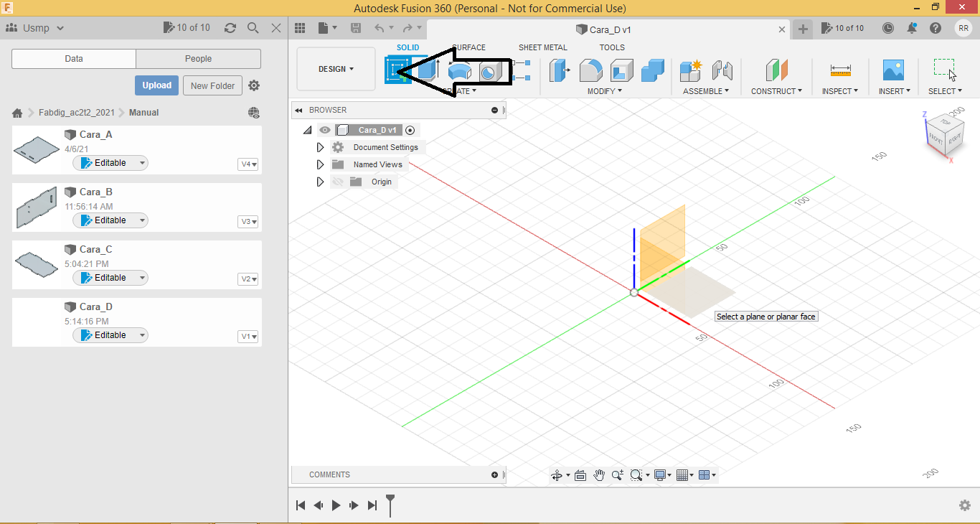Select the Zoom tool
The height and width of the screenshot is (524, 980).
pyautogui.click(x=617, y=475)
